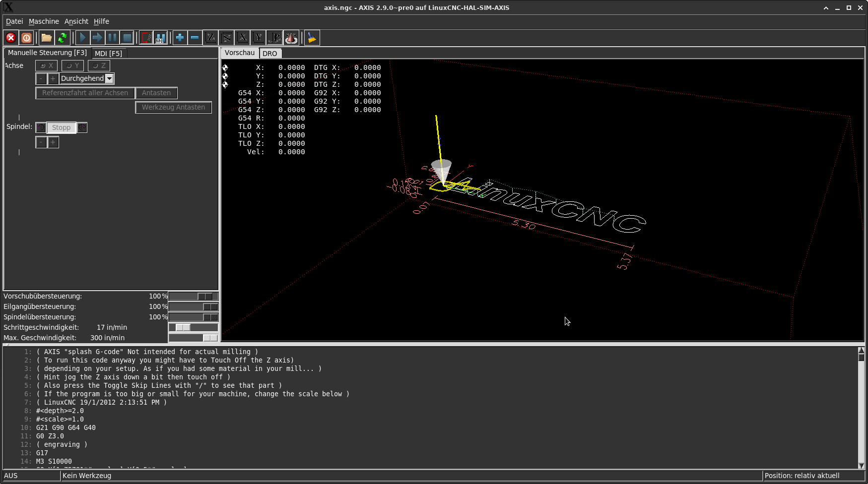This screenshot has width=868, height=484.
Task: Zoom in the preview with plus icon
Action: point(180,38)
